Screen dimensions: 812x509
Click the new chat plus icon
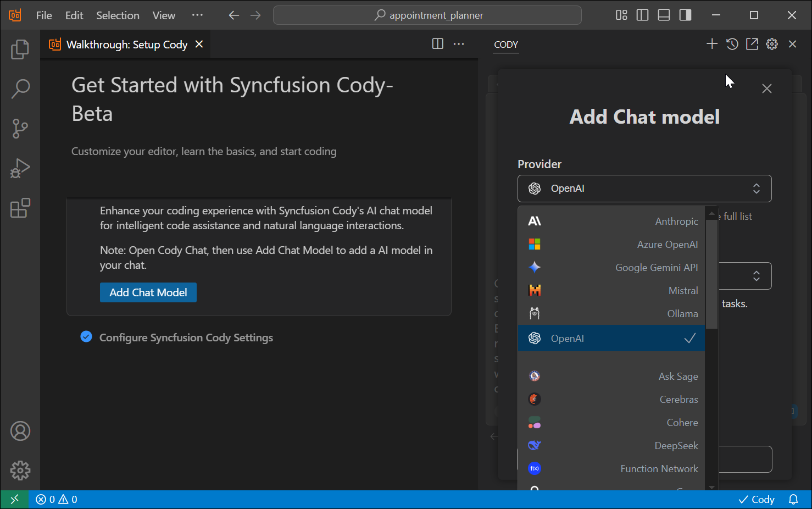[711, 44]
